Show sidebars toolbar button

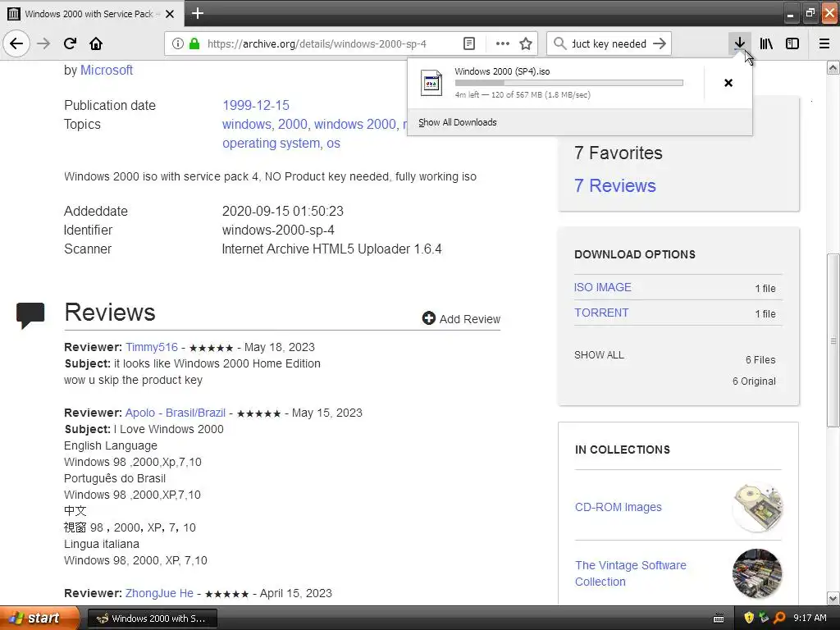pyautogui.click(x=792, y=43)
